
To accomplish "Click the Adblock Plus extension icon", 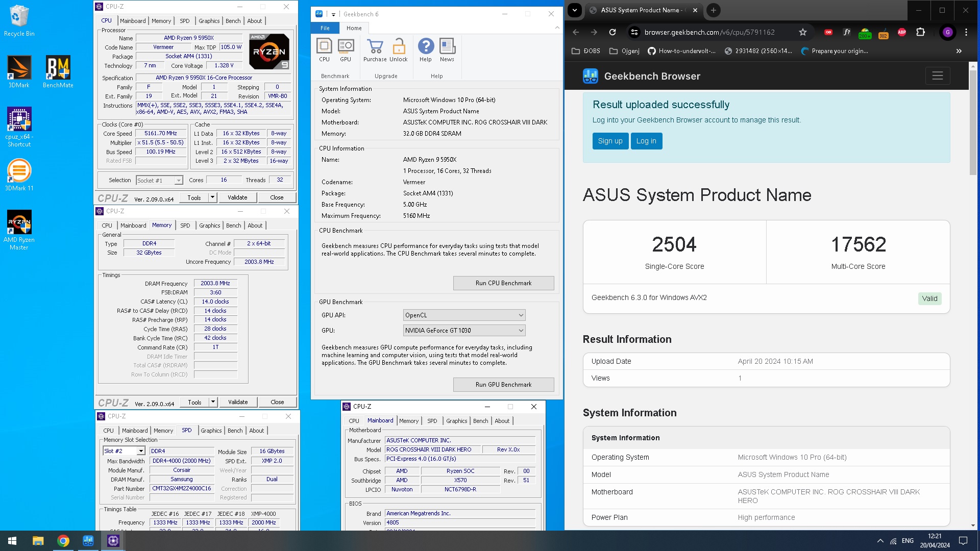I will [x=901, y=32].
